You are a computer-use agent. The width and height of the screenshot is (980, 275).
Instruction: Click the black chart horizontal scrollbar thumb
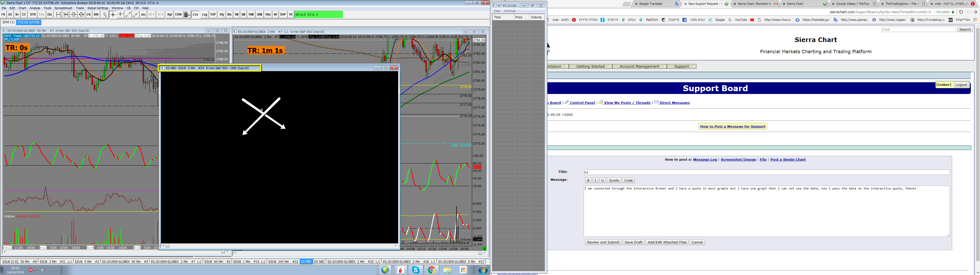point(167,246)
